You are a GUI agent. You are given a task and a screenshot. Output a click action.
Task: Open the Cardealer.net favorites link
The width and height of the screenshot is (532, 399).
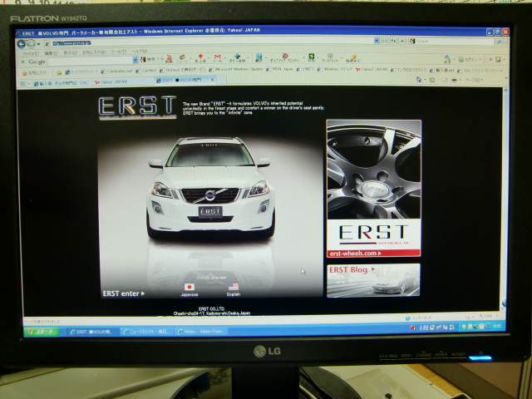click(x=116, y=71)
